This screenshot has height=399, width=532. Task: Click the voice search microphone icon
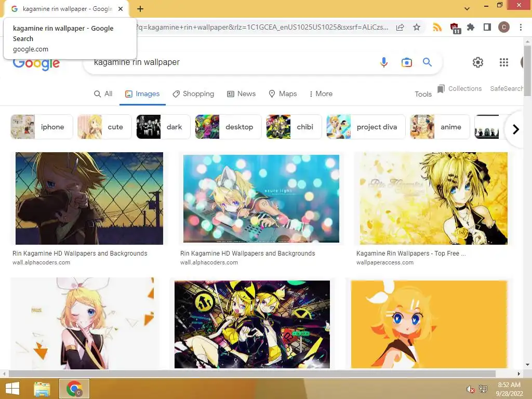[x=384, y=62]
